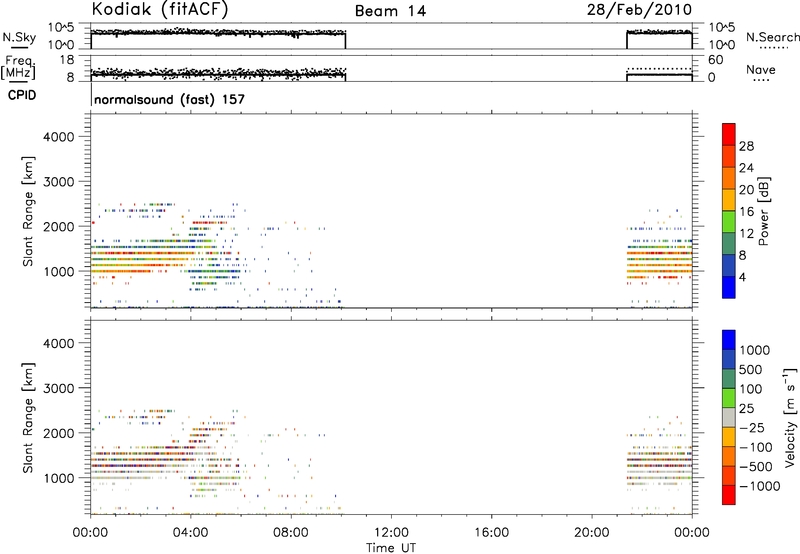Screen dimensions: 800x554
Task: Click the "1000" tick label on Velocity colorbar
Action: 755,350
